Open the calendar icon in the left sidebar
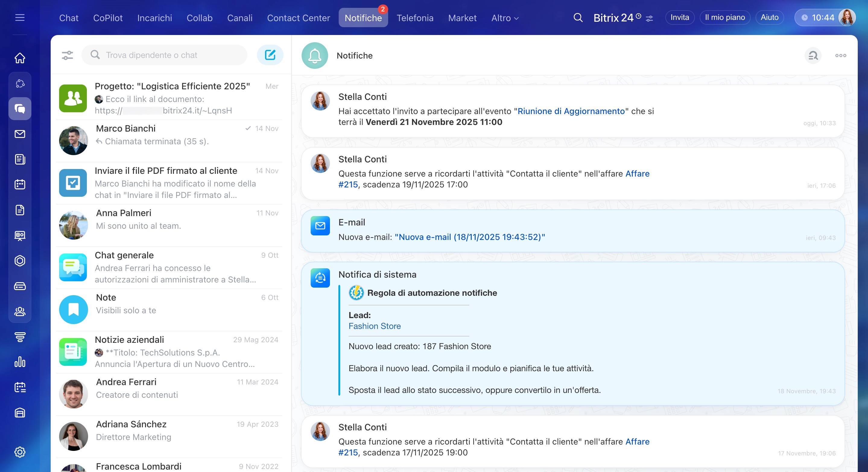 pyautogui.click(x=20, y=184)
